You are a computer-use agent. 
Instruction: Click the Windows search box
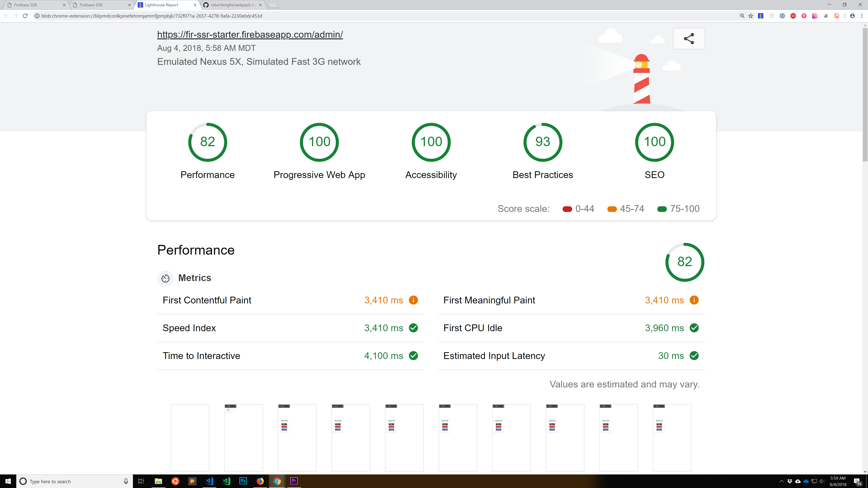click(74, 481)
